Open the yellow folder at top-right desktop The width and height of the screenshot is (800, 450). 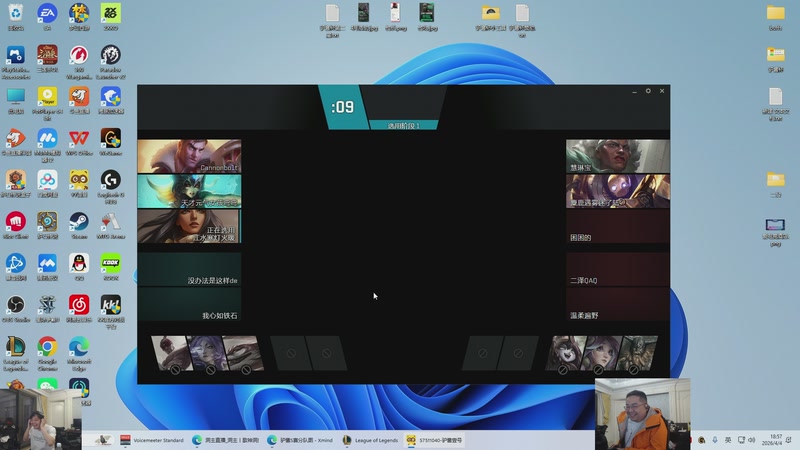[776, 17]
